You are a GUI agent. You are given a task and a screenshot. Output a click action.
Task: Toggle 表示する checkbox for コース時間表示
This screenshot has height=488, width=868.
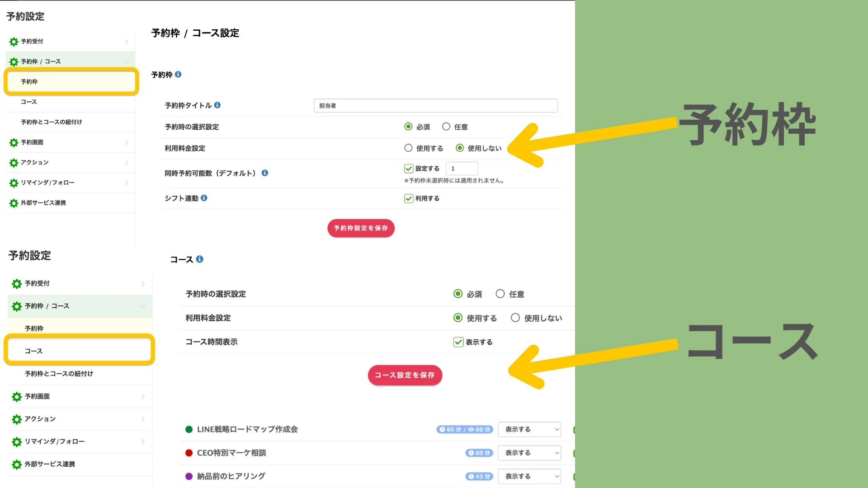[x=458, y=342]
